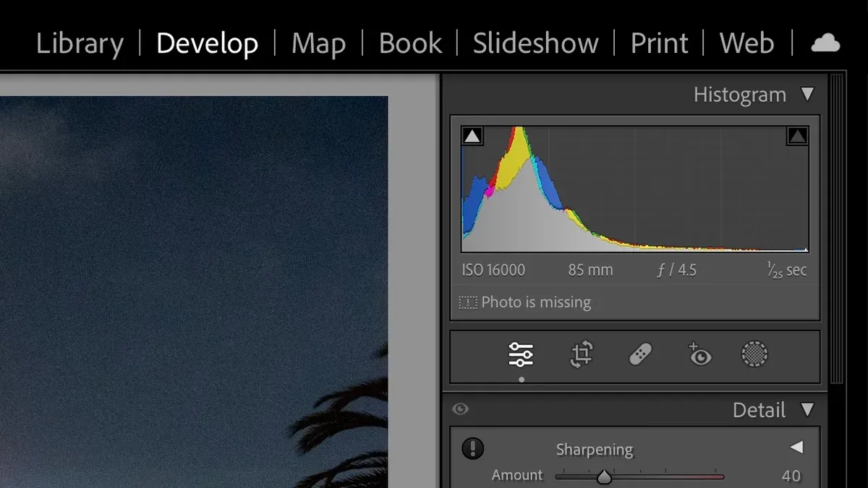Click the Detail panel title

tap(759, 411)
